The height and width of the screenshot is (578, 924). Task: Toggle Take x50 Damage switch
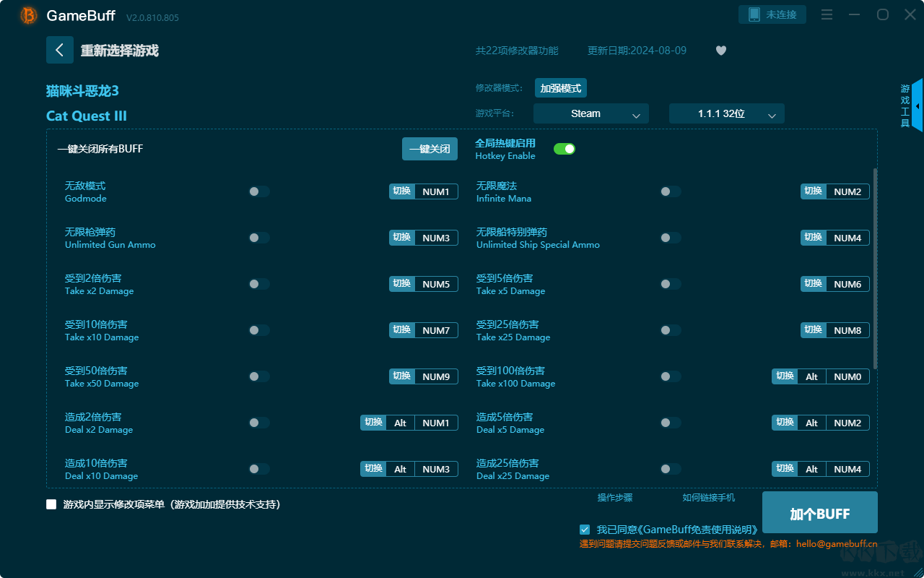[259, 376]
